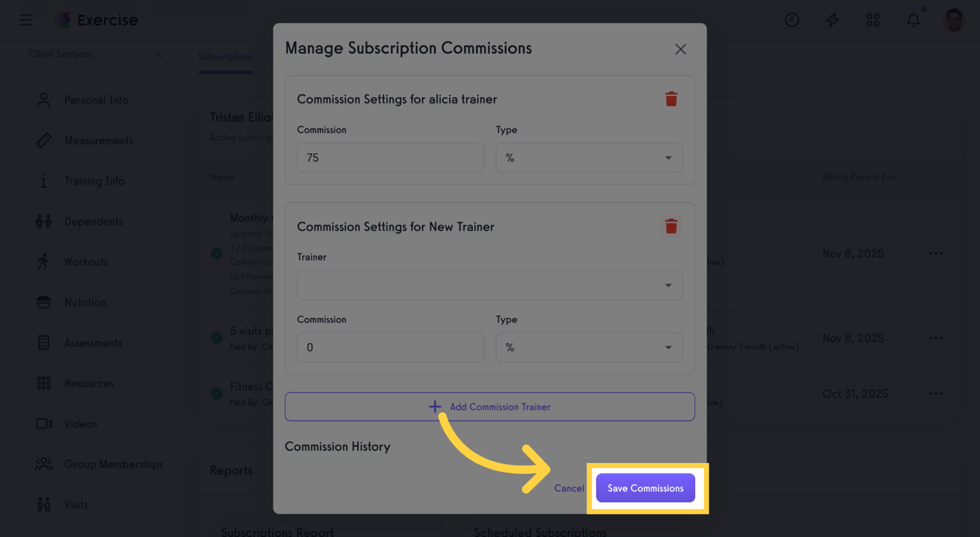The width and height of the screenshot is (980, 537).
Task: Switch to the Subscriptions tab
Action: [x=225, y=57]
